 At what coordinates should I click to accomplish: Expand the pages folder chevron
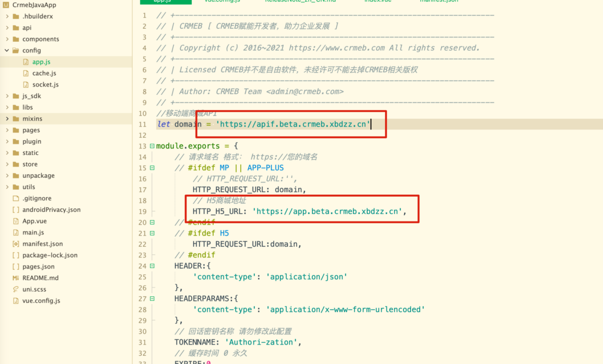[7, 130]
